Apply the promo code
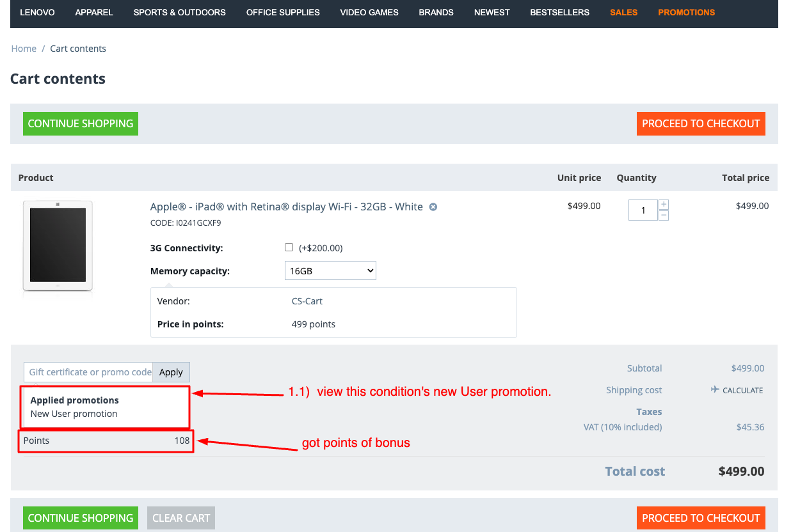Image resolution: width=800 pixels, height=532 pixels. (x=171, y=372)
